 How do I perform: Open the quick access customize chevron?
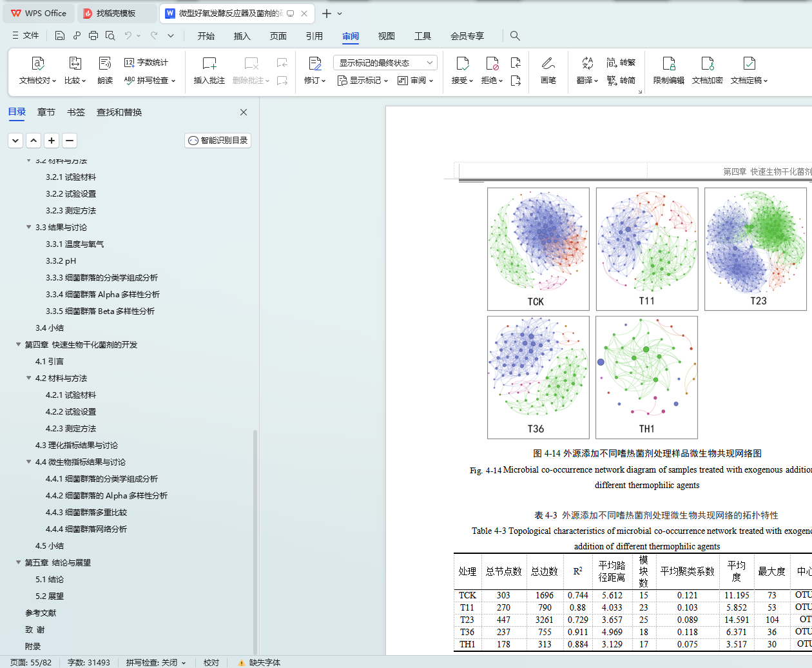[171, 35]
